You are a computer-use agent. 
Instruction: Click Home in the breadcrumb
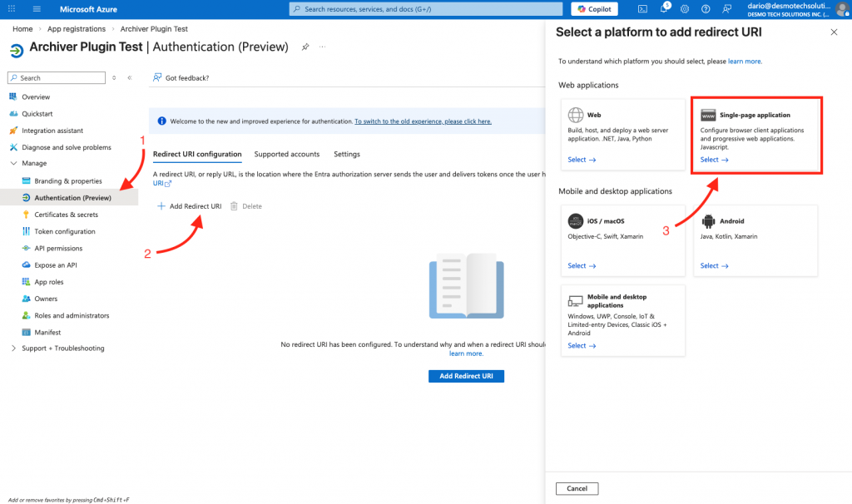[x=22, y=29]
